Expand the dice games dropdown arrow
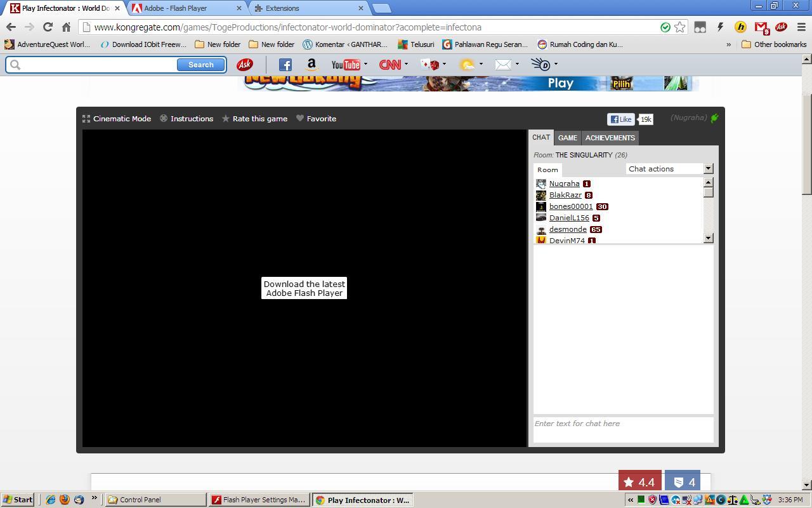This screenshot has width=812, height=508. pos(444,64)
